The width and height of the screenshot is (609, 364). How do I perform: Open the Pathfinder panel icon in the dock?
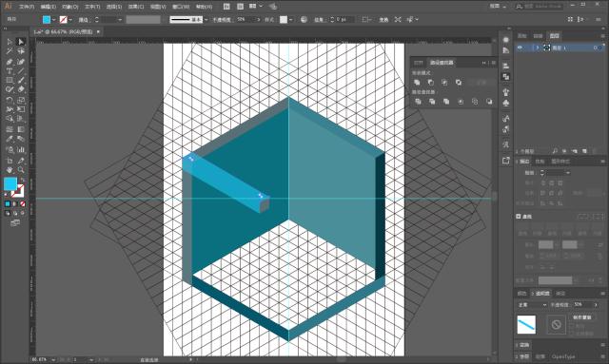[505, 77]
